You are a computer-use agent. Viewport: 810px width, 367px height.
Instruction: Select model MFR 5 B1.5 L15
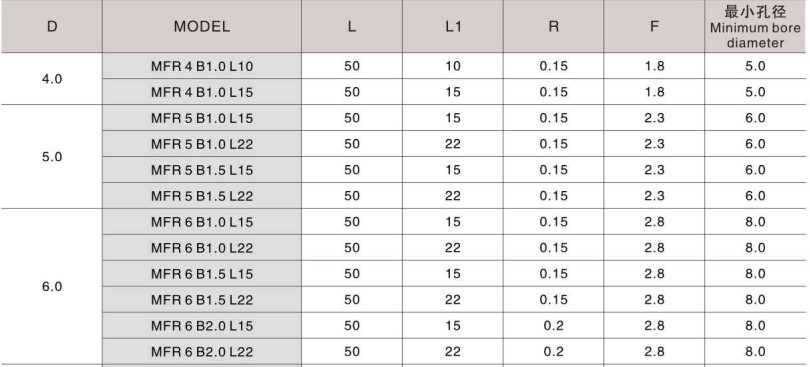202,170
